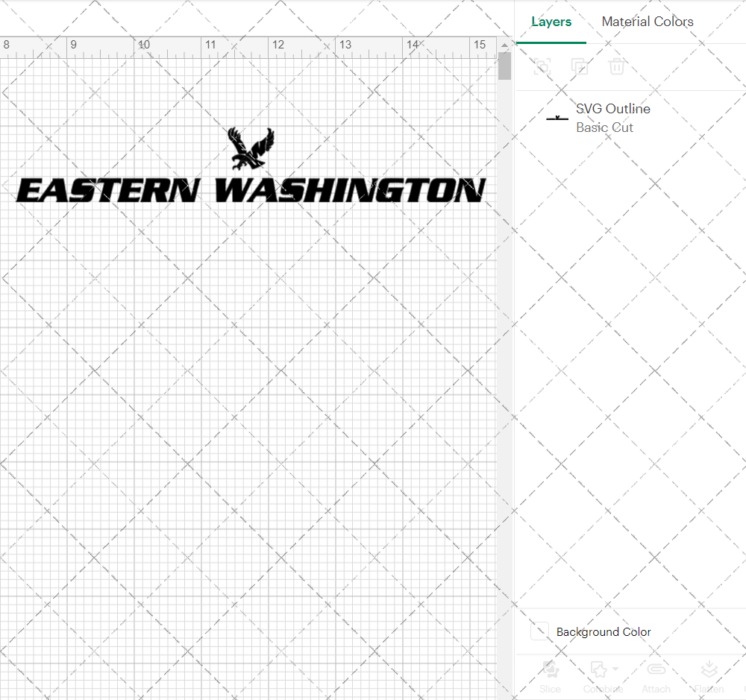Open the Background Color swatch
This screenshot has width=746, height=700.
coord(539,631)
